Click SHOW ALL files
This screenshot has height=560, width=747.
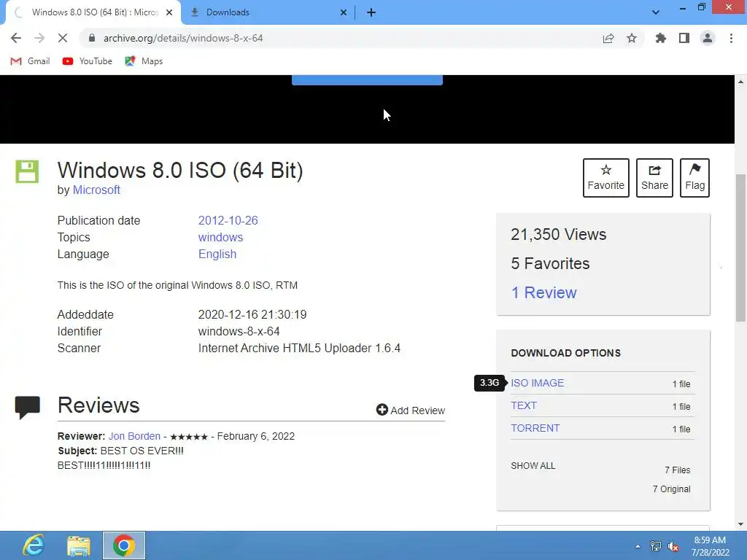point(533,466)
